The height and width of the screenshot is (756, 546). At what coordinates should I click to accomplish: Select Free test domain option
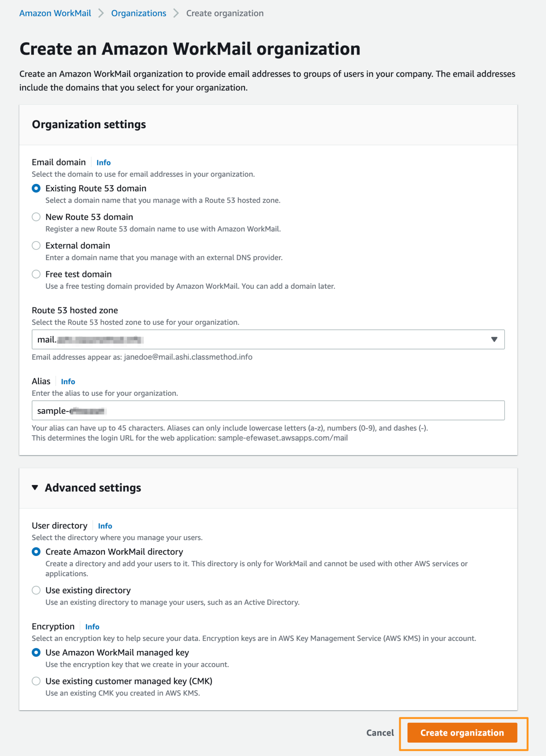[36, 274]
